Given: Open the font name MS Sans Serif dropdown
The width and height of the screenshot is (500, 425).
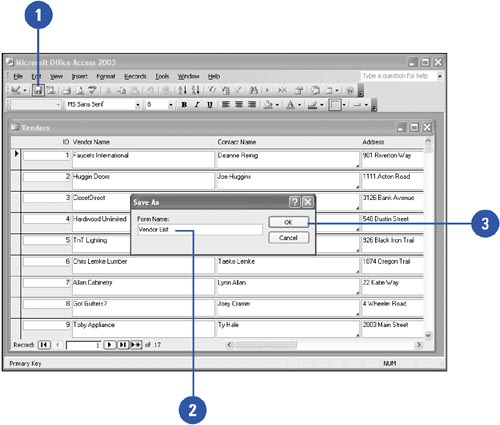Looking at the screenshot, I should pyautogui.click(x=138, y=105).
